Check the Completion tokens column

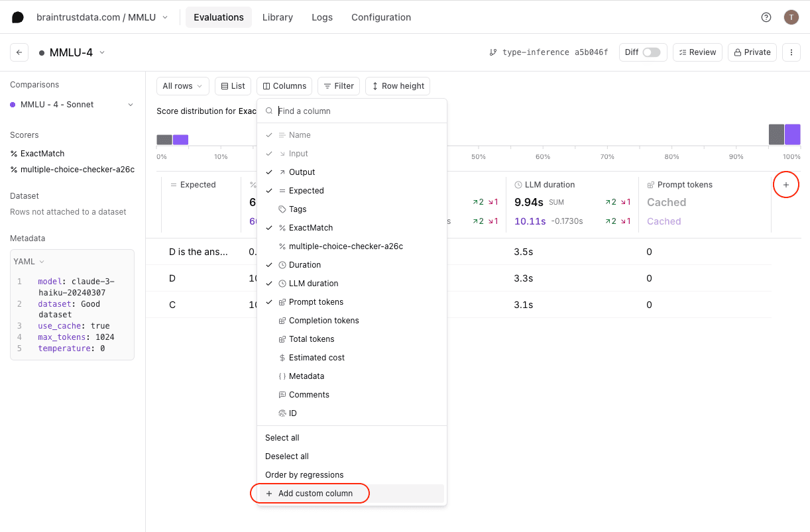(323, 320)
